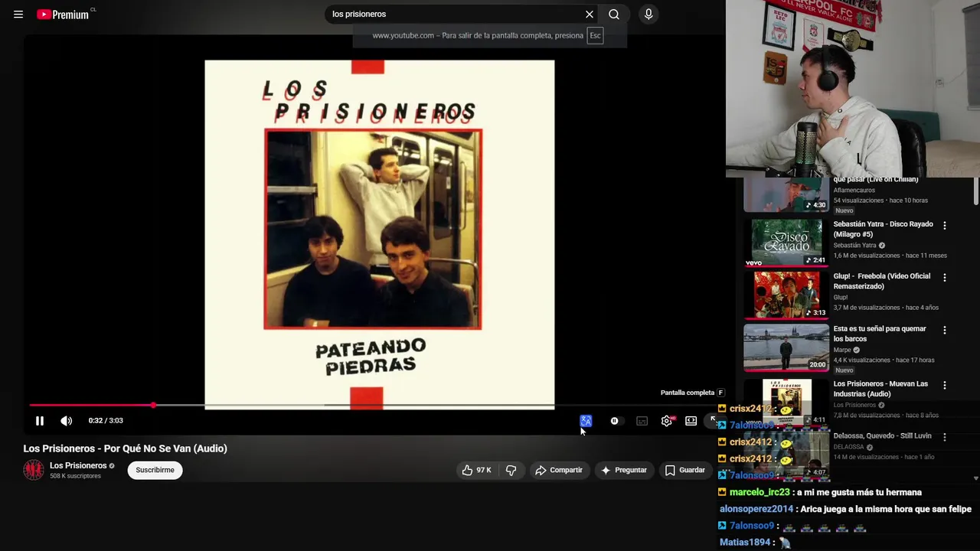Click the Guardar save button

coord(684,470)
